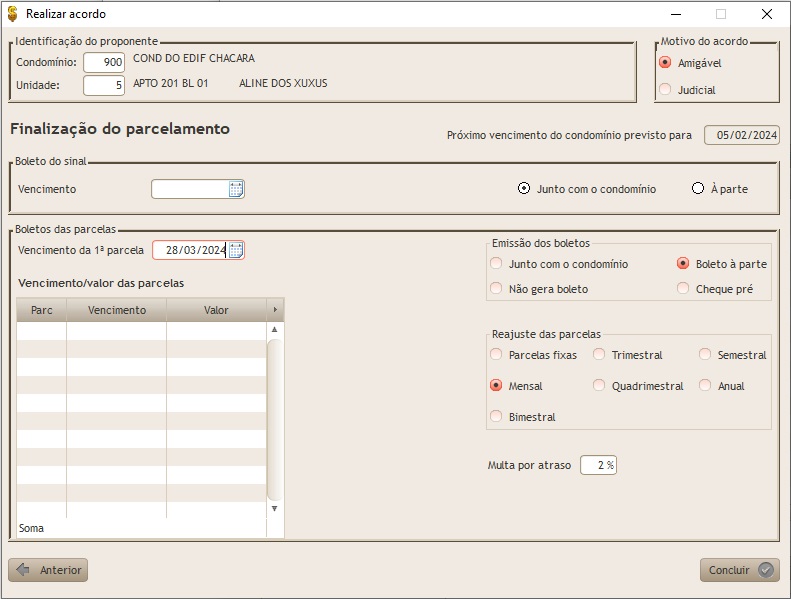Screen dimensions: 791x599
Task: Click the Valor column header
Action: 216,310
